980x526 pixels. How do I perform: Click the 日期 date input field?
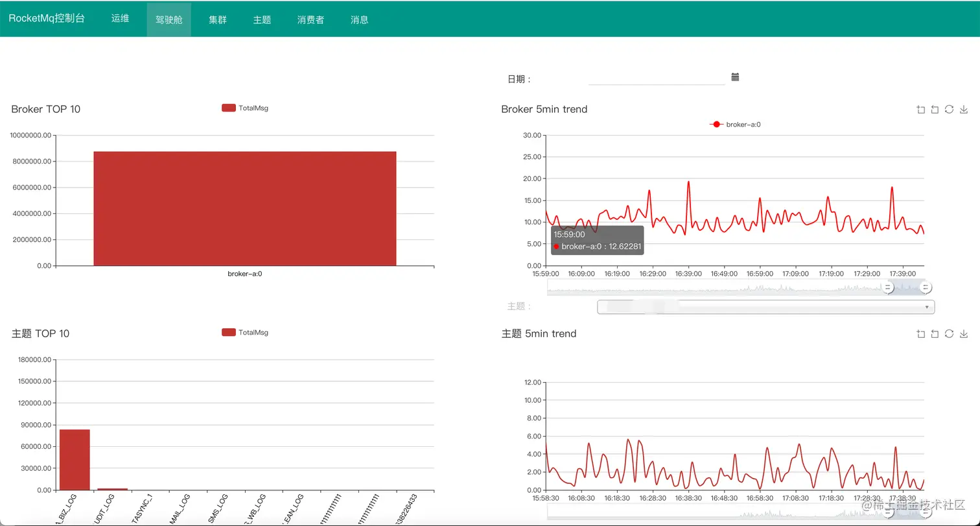[656, 78]
